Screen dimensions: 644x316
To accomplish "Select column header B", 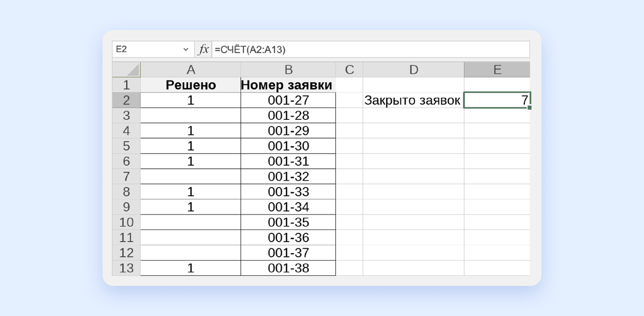I will [289, 69].
